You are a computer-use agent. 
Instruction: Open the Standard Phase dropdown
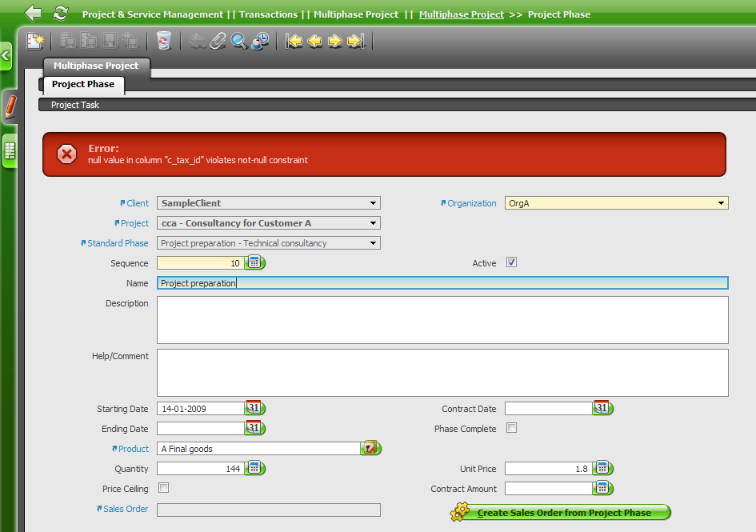373,243
